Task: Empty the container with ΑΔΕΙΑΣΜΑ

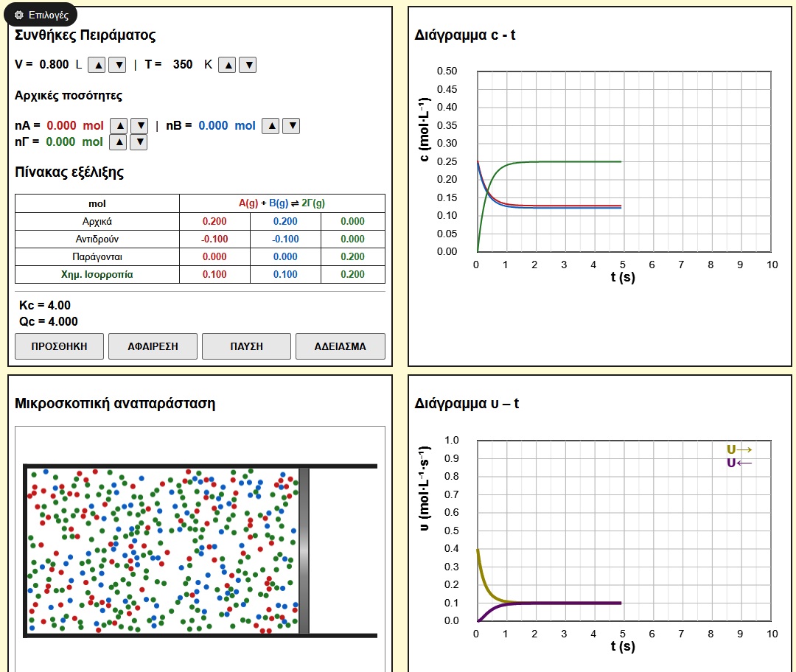Action: [340, 346]
